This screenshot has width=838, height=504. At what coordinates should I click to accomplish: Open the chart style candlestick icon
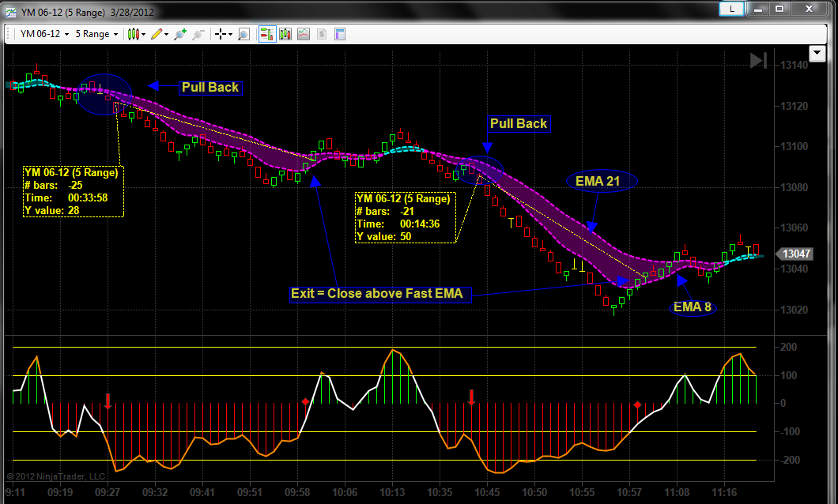[133, 34]
